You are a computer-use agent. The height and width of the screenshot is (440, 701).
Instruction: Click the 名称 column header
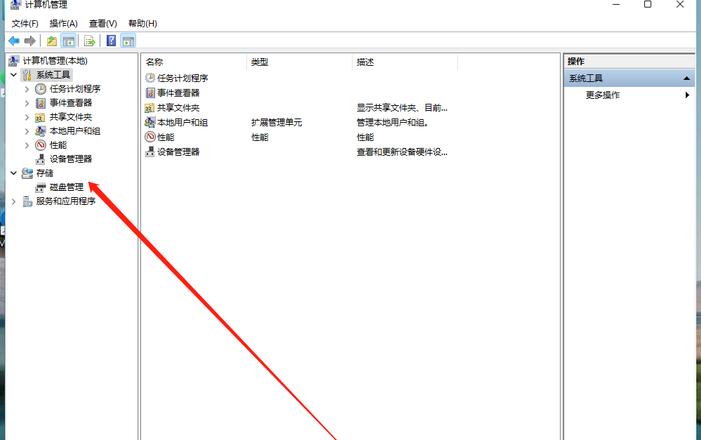[x=194, y=62]
